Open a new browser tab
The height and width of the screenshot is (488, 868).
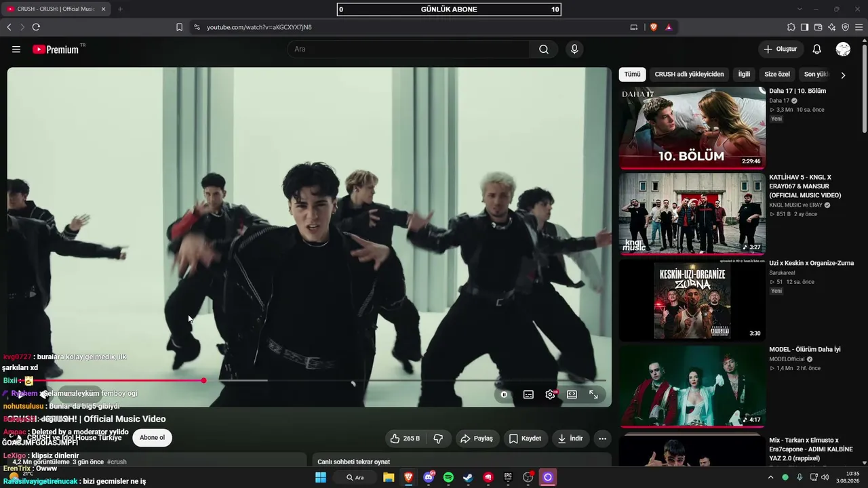(x=120, y=9)
